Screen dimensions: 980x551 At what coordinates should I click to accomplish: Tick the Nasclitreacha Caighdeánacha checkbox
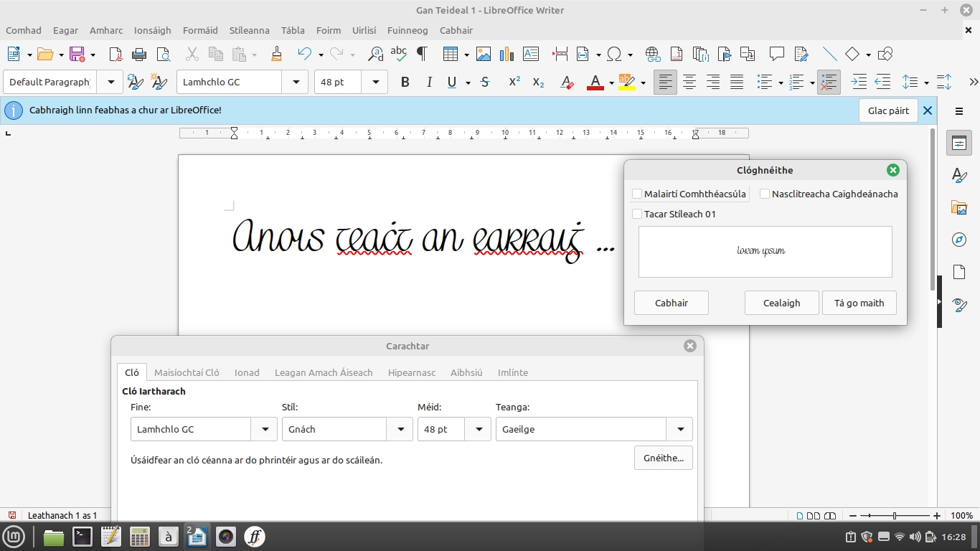765,194
